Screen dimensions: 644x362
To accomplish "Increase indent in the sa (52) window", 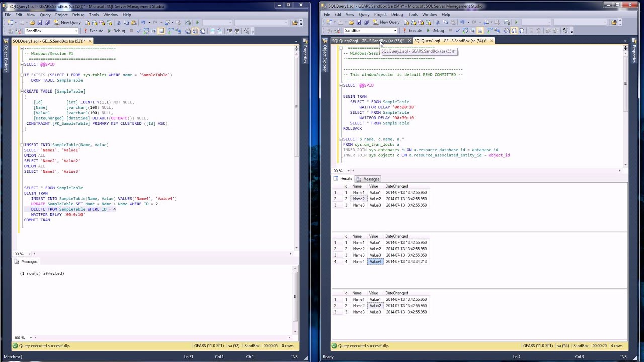I will [x=237, y=31].
